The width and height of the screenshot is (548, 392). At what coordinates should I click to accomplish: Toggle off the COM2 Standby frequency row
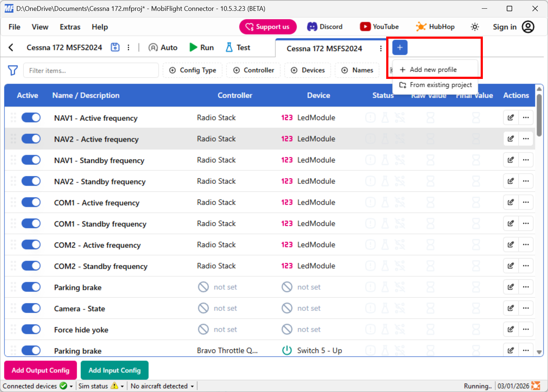[x=31, y=265]
